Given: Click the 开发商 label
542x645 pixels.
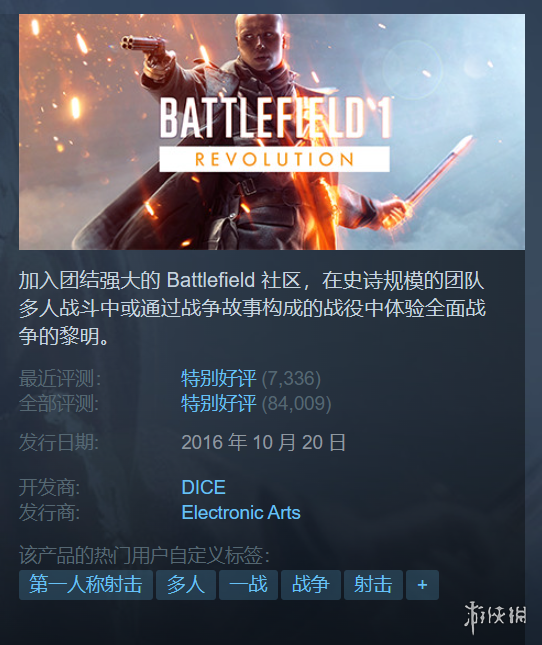Looking at the screenshot, I should point(50,487).
